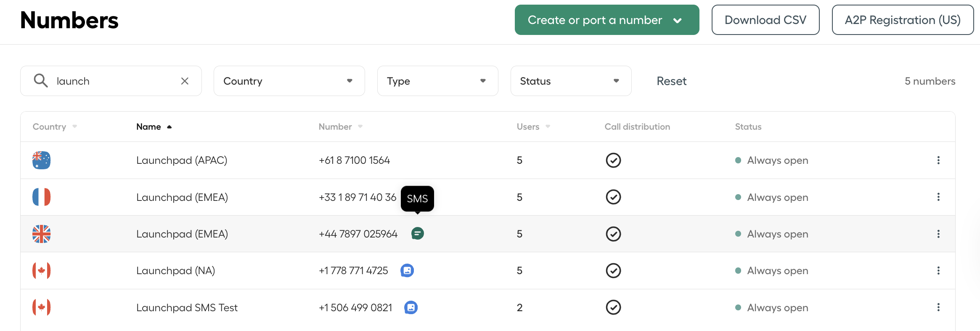Open more options for +44 7897 025964
Image resolution: width=980 pixels, height=331 pixels.
click(x=938, y=234)
